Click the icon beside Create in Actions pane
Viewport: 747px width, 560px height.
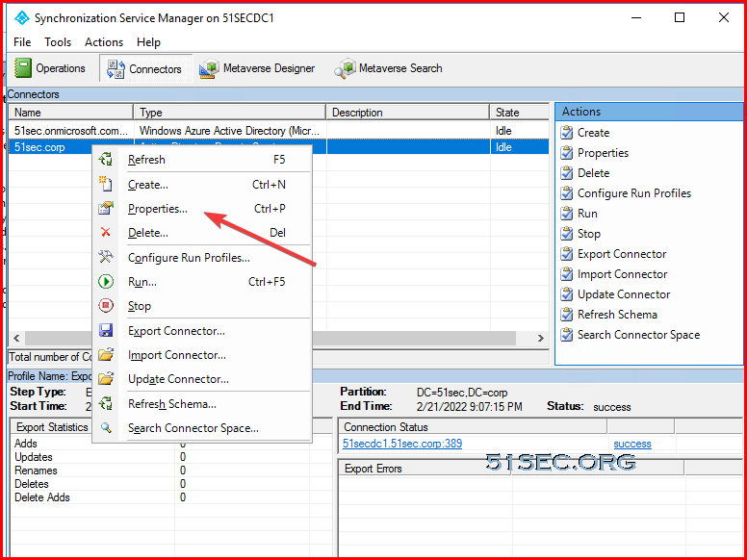pyautogui.click(x=567, y=133)
